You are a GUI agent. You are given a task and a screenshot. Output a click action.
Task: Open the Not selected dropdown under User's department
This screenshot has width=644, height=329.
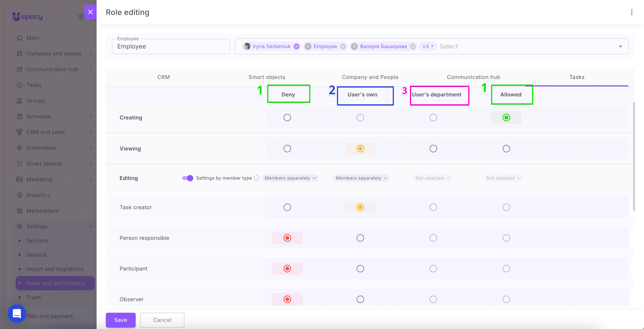tap(432, 178)
